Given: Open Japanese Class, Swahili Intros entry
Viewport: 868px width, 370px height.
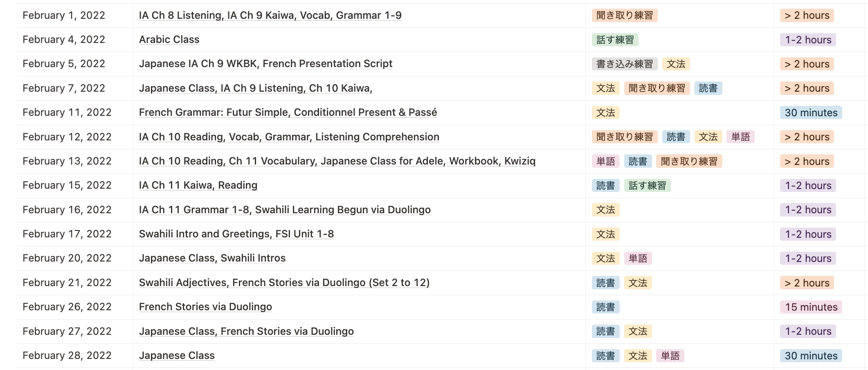Looking at the screenshot, I should [212, 258].
